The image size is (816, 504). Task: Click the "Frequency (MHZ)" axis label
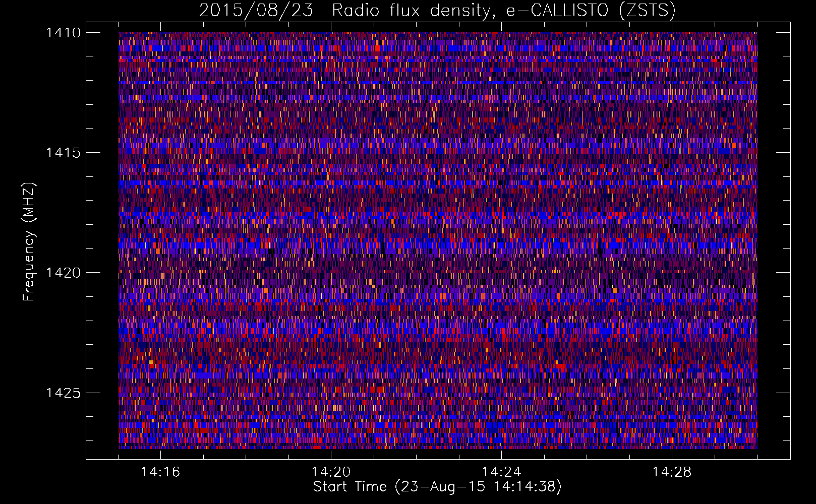[x=29, y=242]
